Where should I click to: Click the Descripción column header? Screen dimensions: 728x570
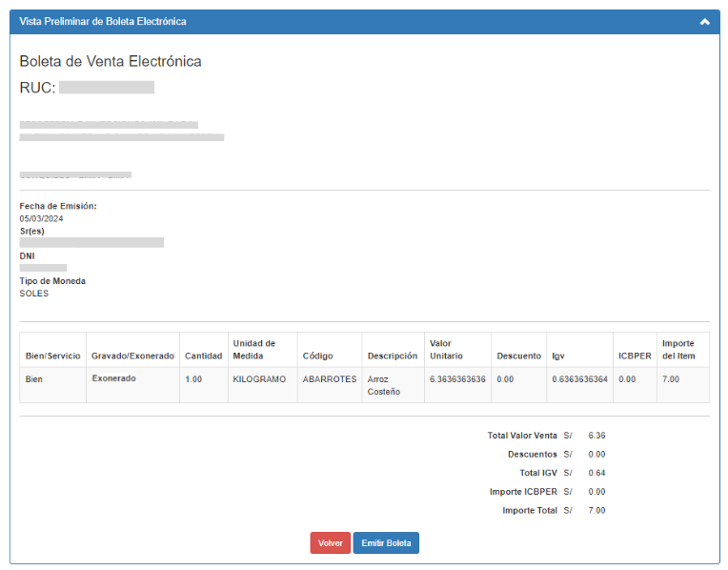coord(392,356)
